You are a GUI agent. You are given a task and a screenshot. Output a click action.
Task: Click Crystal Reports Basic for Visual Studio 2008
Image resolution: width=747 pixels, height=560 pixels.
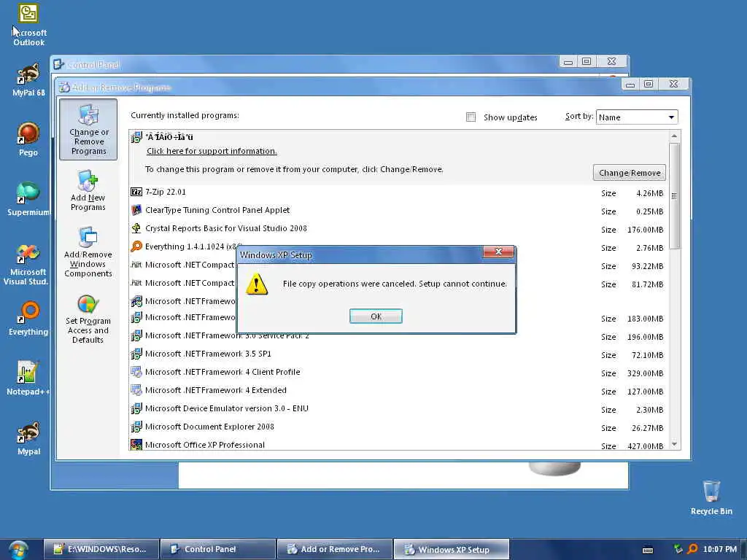tap(226, 228)
